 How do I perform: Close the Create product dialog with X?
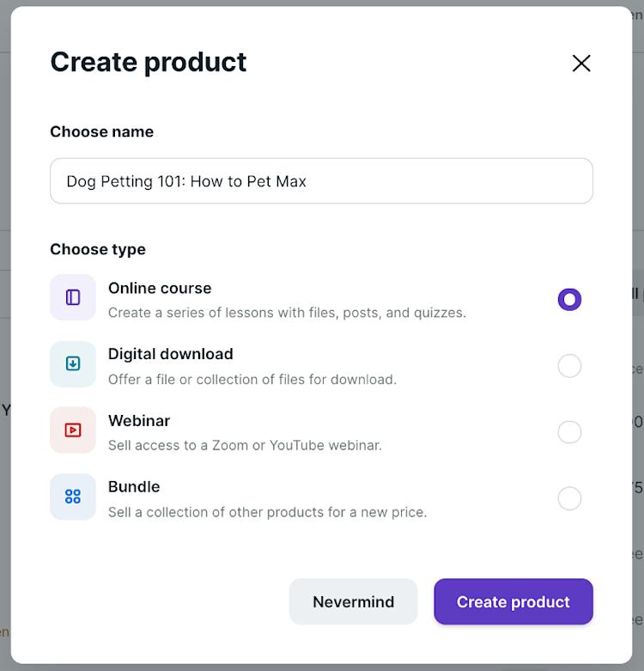point(581,63)
